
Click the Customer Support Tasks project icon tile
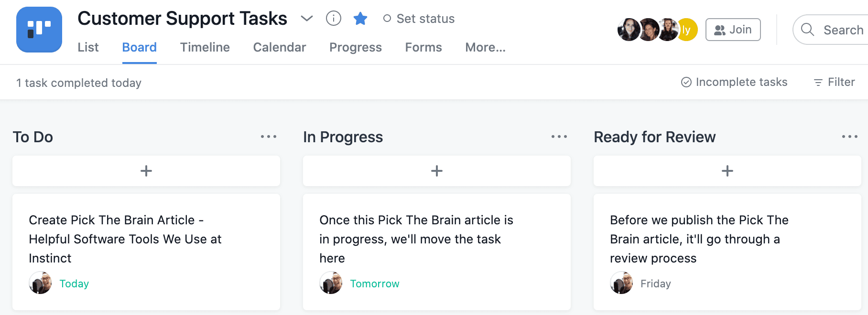(x=39, y=29)
